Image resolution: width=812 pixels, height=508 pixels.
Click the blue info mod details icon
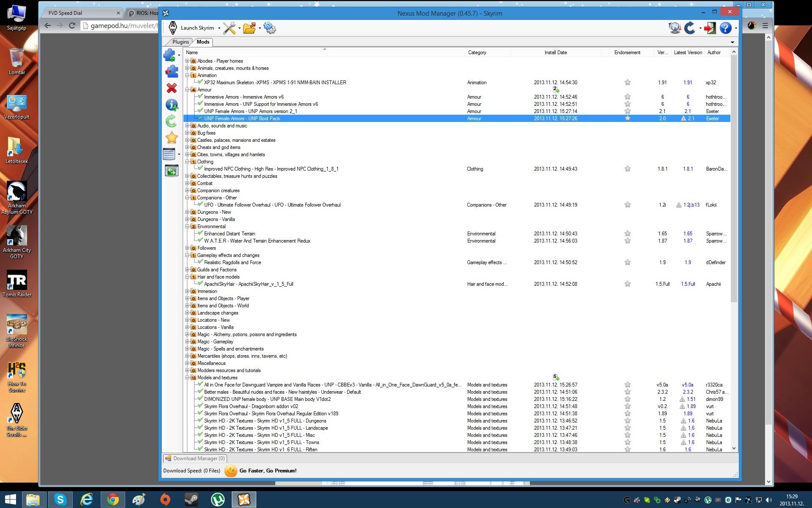[x=171, y=105]
